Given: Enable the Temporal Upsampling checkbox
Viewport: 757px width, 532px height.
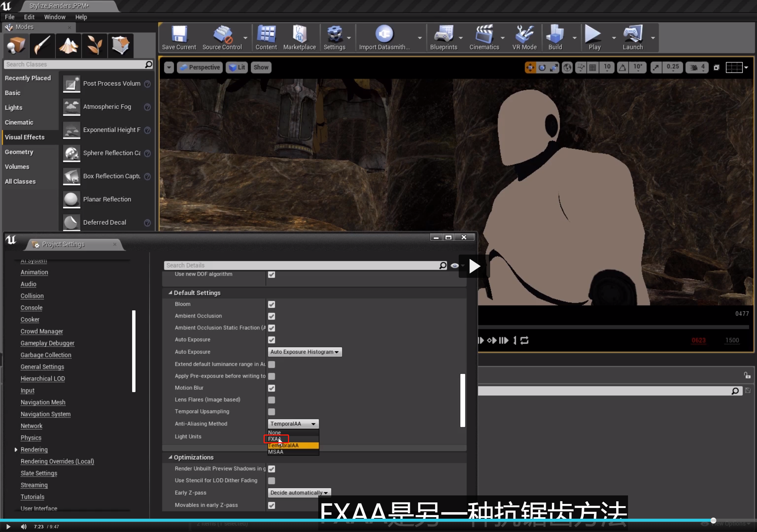Looking at the screenshot, I should [x=272, y=412].
